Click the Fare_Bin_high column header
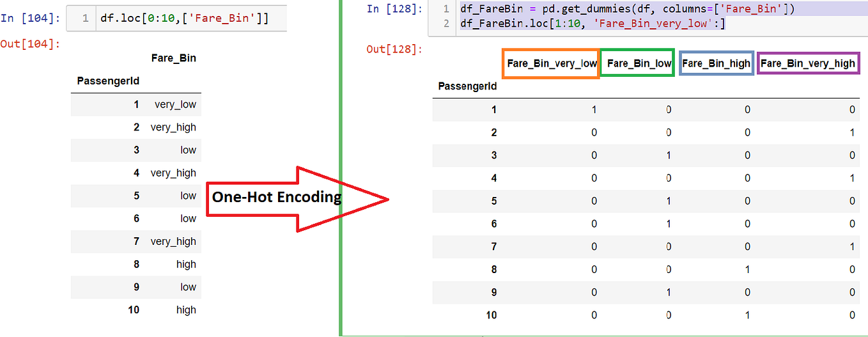 716,63
